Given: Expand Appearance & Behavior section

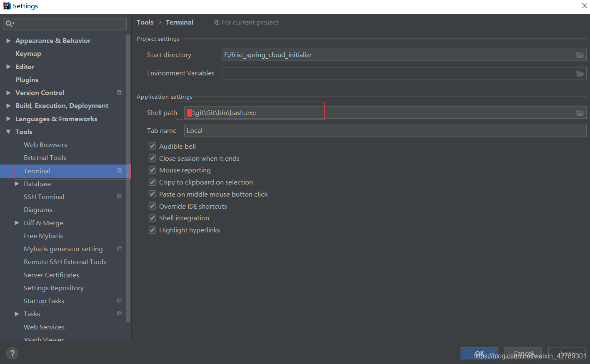Looking at the screenshot, I should pos(8,41).
